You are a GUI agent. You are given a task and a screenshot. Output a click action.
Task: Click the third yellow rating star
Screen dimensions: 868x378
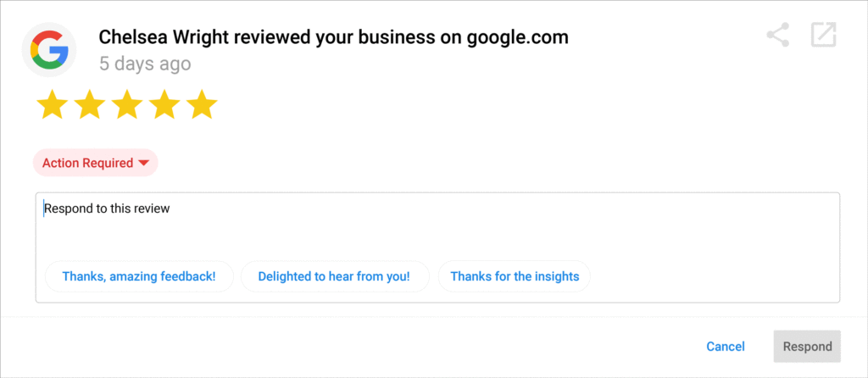tap(126, 106)
